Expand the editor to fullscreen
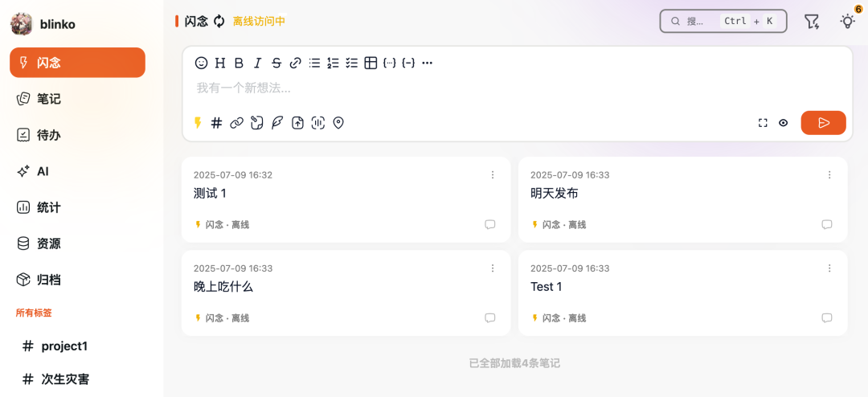The width and height of the screenshot is (868, 397). [x=763, y=123]
